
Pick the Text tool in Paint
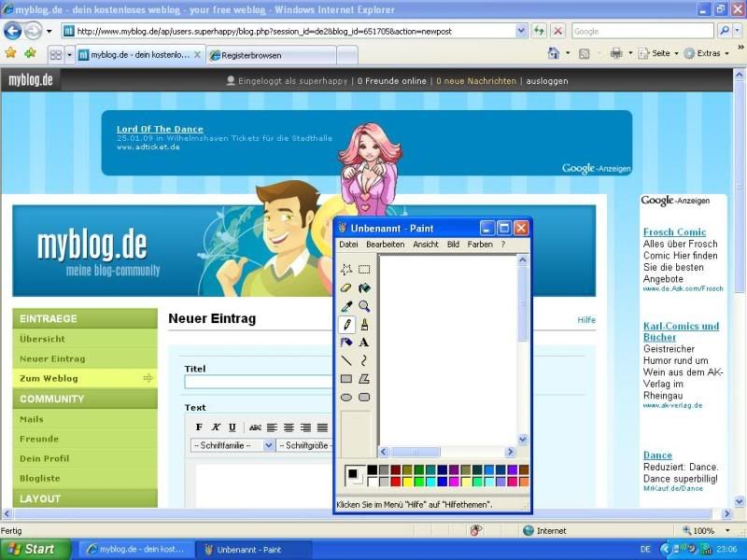pos(364,343)
